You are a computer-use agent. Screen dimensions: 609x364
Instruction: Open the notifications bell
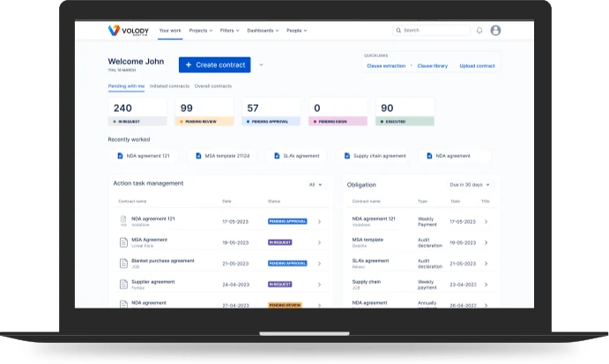[x=479, y=30]
